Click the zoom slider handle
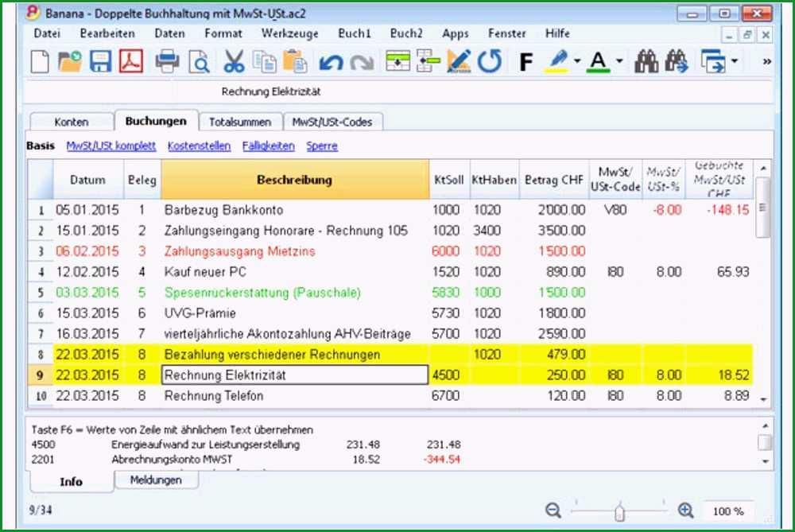 (x=619, y=512)
